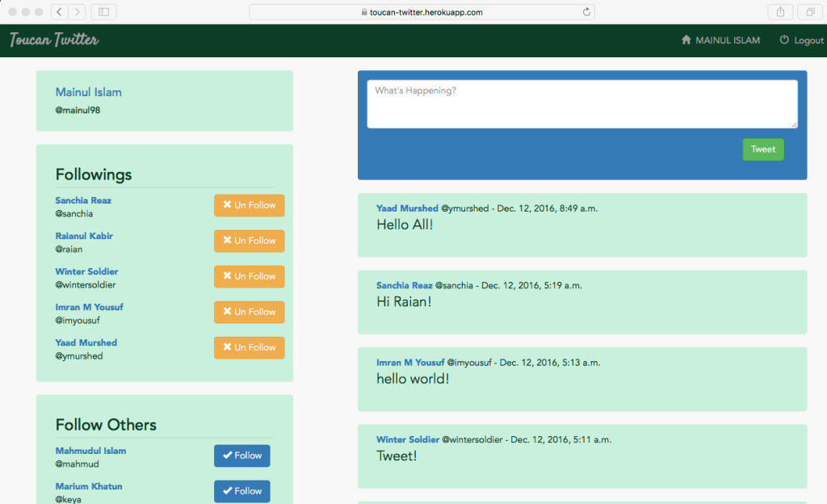Open the Safari share icon
Screen dimensions: 827x504
pos(780,12)
